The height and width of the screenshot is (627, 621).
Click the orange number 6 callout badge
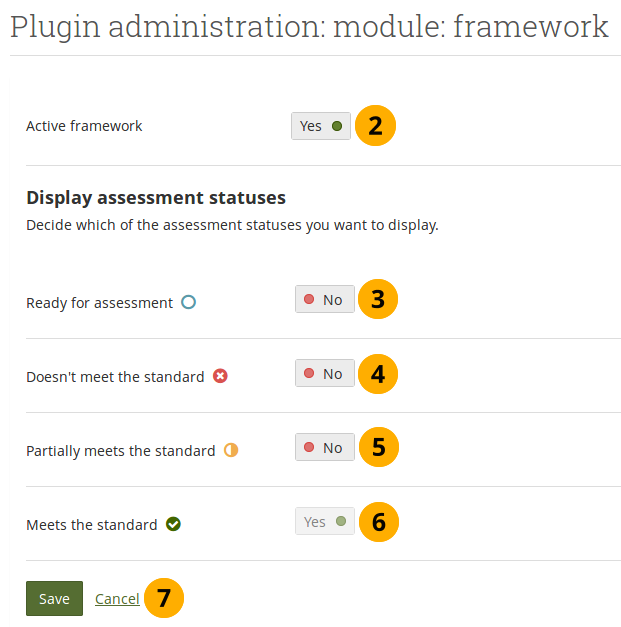point(377,521)
